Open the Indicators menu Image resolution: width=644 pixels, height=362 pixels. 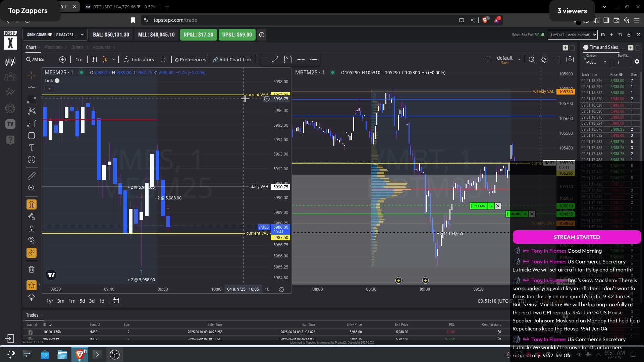coord(139,59)
